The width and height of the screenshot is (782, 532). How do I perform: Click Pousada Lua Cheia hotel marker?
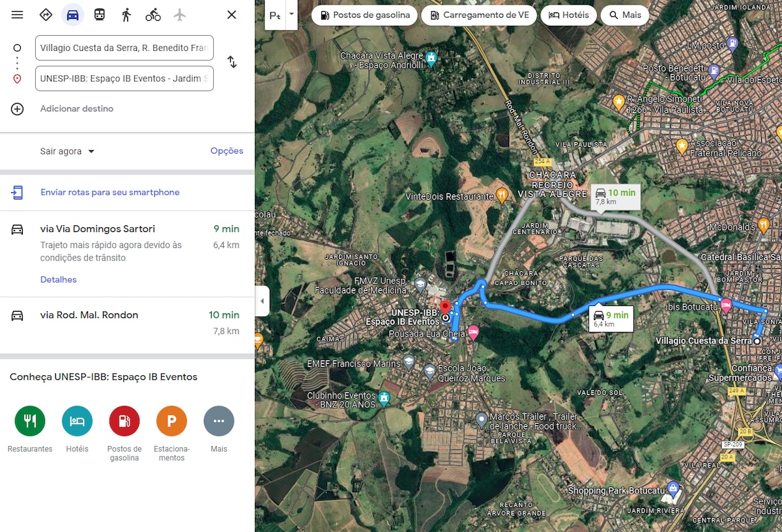473,331
